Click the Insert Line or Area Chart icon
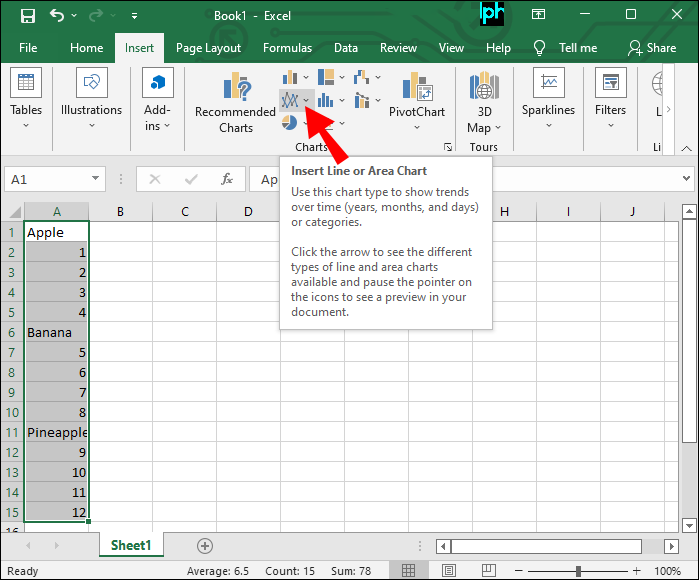Image resolution: width=699 pixels, height=580 pixels. coord(291,100)
